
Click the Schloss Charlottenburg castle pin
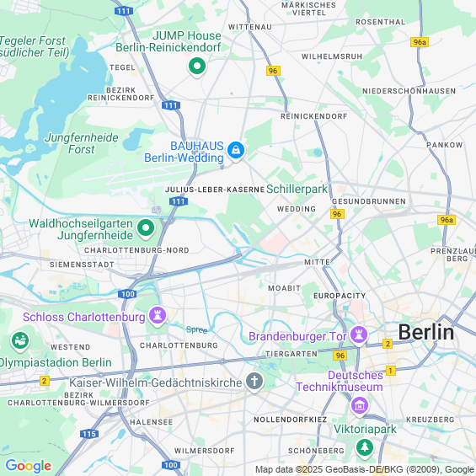pyautogui.click(x=158, y=316)
